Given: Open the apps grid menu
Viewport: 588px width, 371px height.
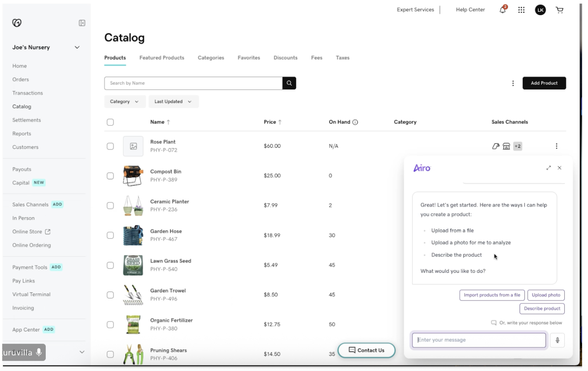Looking at the screenshot, I should pos(521,10).
